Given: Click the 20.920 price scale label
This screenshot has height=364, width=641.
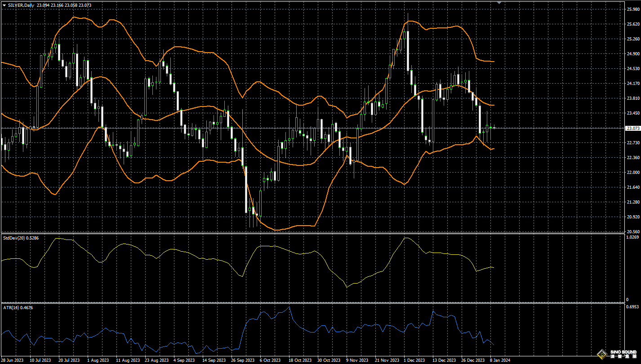Looking at the screenshot, I should [632, 217].
